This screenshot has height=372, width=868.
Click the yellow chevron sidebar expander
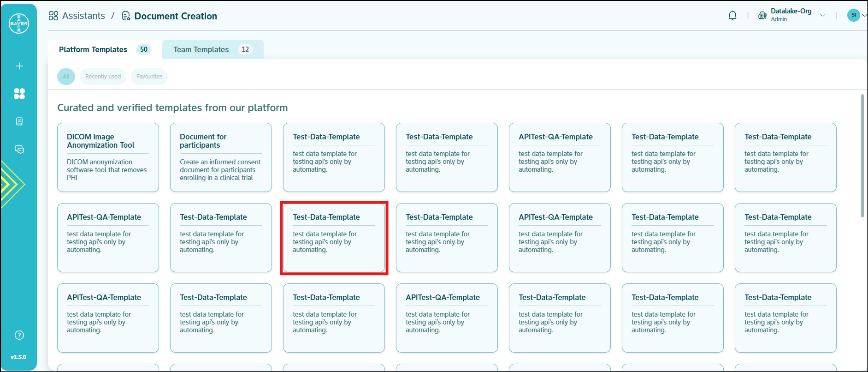pyautogui.click(x=12, y=185)
